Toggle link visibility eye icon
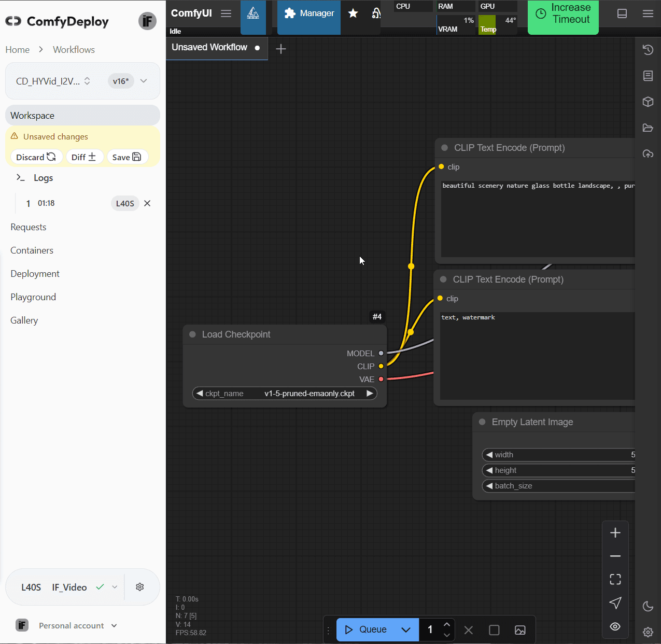 (615, 626)
